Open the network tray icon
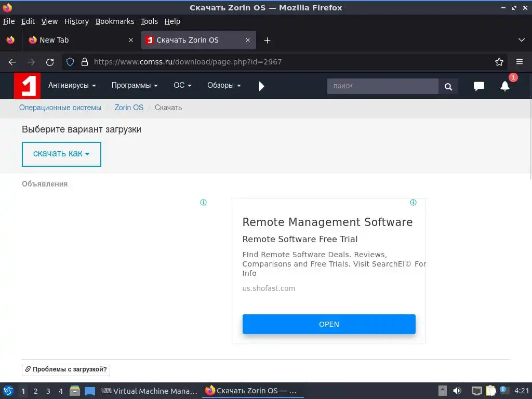This screenshot has height=399, width=532. pyautogui.click(x=477, y=391)
